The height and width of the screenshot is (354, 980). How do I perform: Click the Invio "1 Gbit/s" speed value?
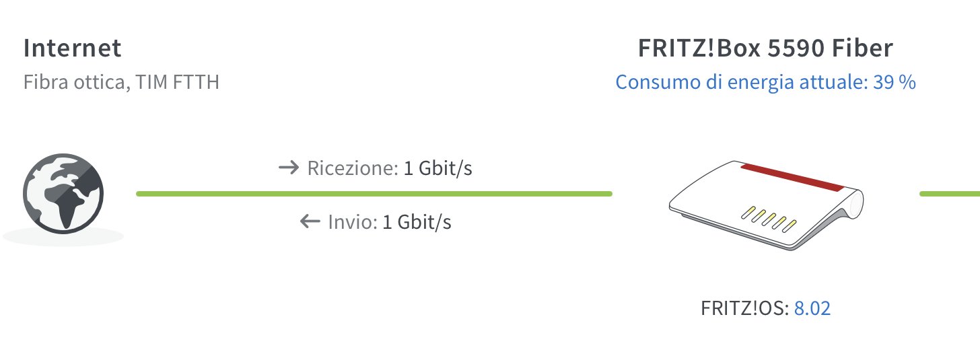(417, 221)
